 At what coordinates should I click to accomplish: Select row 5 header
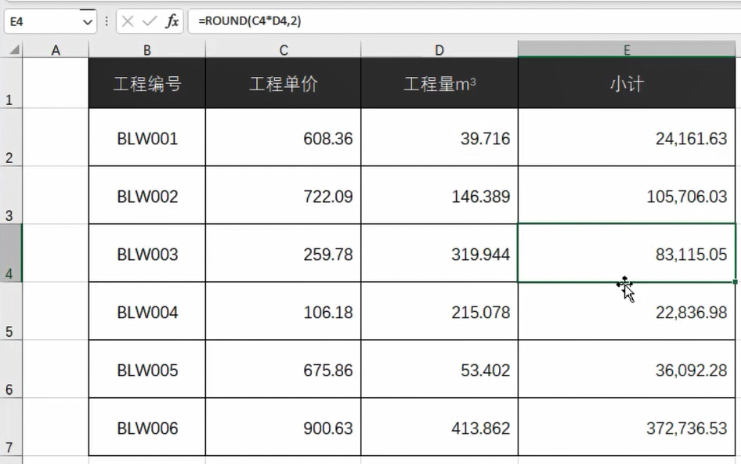[x=11, y=311]
